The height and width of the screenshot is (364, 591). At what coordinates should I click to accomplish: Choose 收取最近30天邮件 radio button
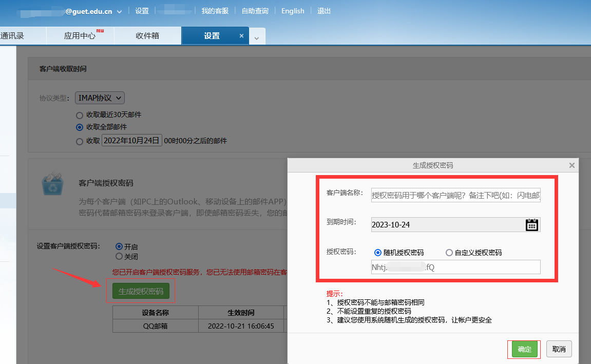(x=79, y=115)
